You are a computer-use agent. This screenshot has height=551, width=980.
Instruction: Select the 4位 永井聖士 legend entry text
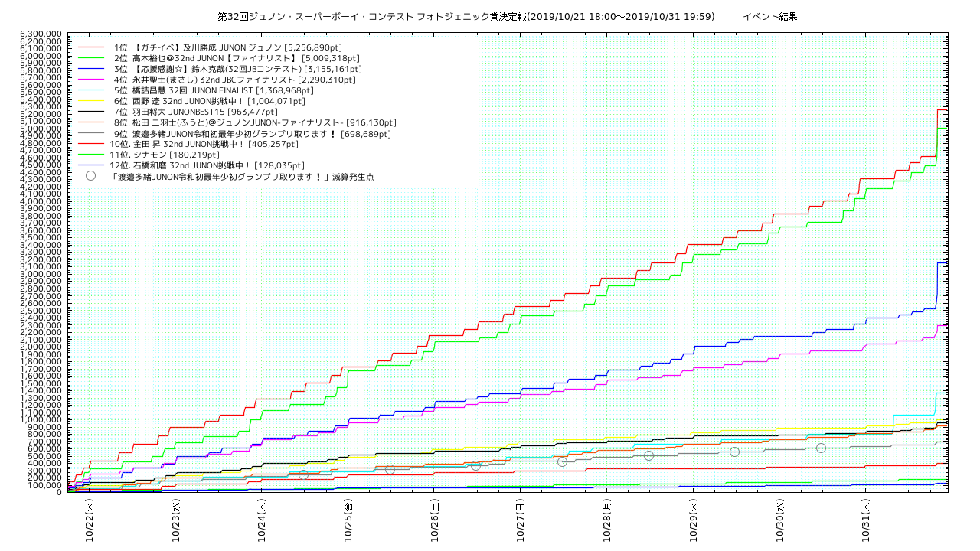click(234, 80)
